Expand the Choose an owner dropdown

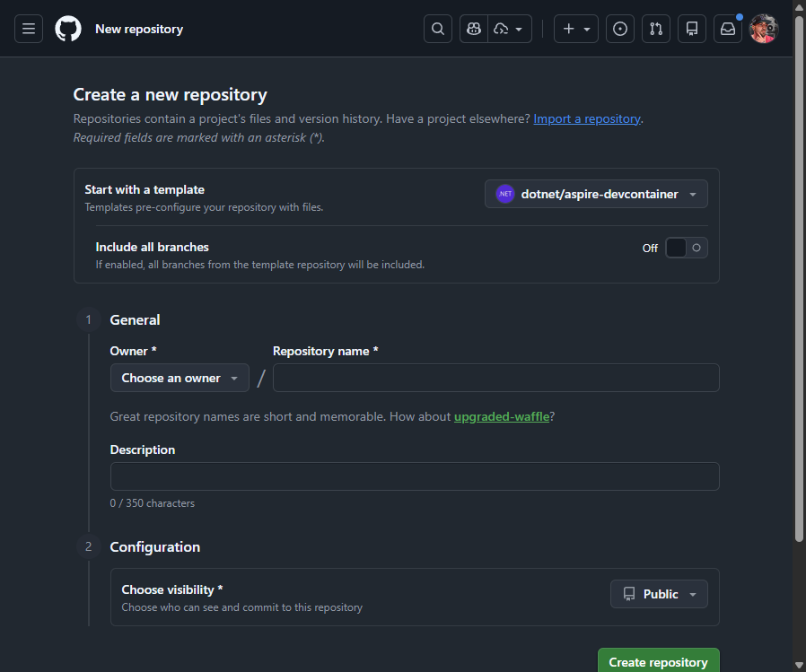179,378
